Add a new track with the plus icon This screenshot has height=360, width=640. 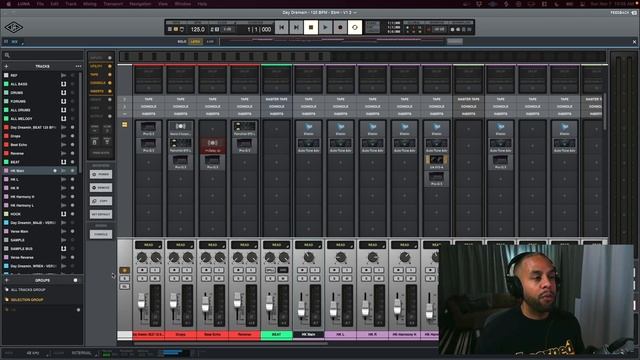[x=6, y=66]
